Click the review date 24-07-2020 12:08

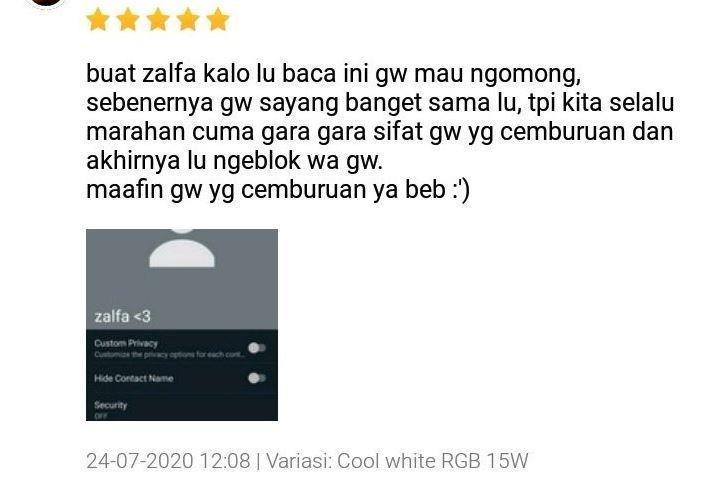[168, 461]
